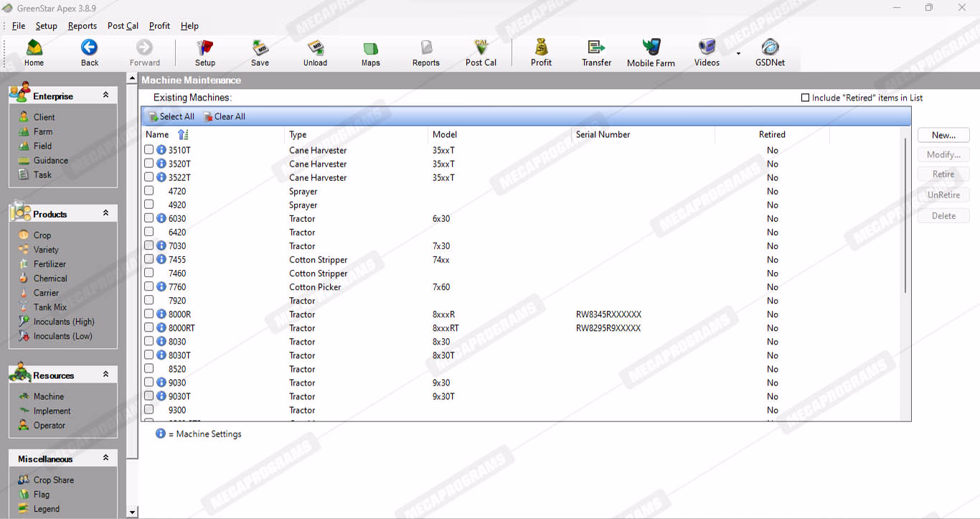Image resolution: width=980 pixels, height=519 pixels.
Task: Collapse the Resources panel
Action: coord(105,374)
